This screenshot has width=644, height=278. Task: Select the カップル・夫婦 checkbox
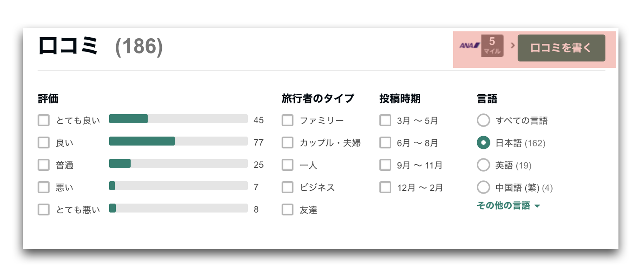coord(288,142)
